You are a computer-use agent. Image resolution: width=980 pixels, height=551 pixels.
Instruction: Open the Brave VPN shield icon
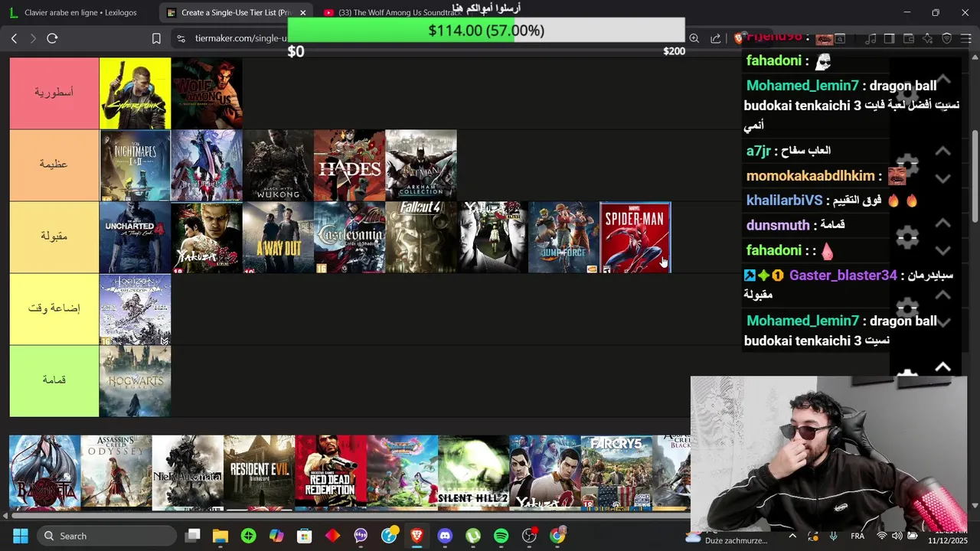coord(947,38)
